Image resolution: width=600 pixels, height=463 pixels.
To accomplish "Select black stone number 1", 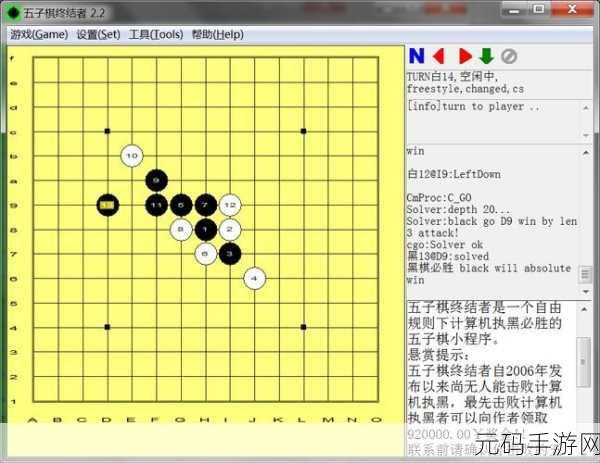I will pyautogui.click(x=205, y=230).
